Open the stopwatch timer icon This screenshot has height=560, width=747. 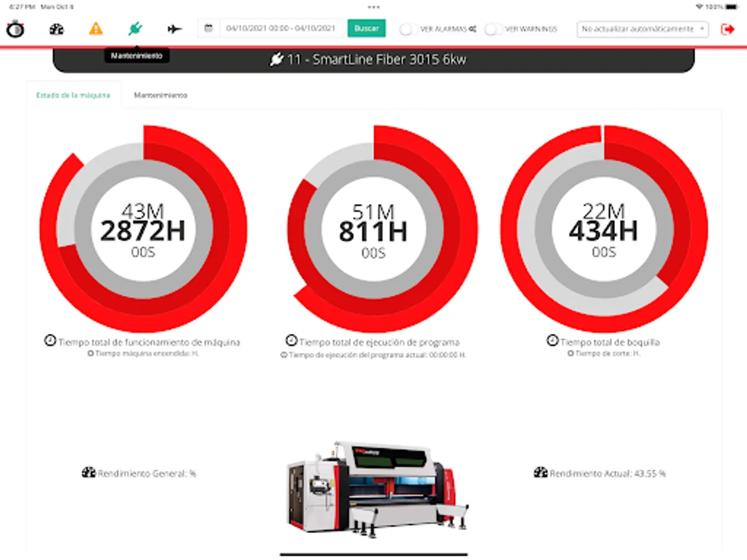click(x=15, y=29)
